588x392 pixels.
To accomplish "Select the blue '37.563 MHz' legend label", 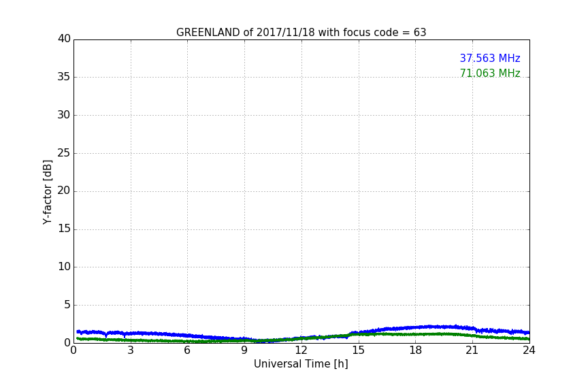I will click(x=490, y=58).
